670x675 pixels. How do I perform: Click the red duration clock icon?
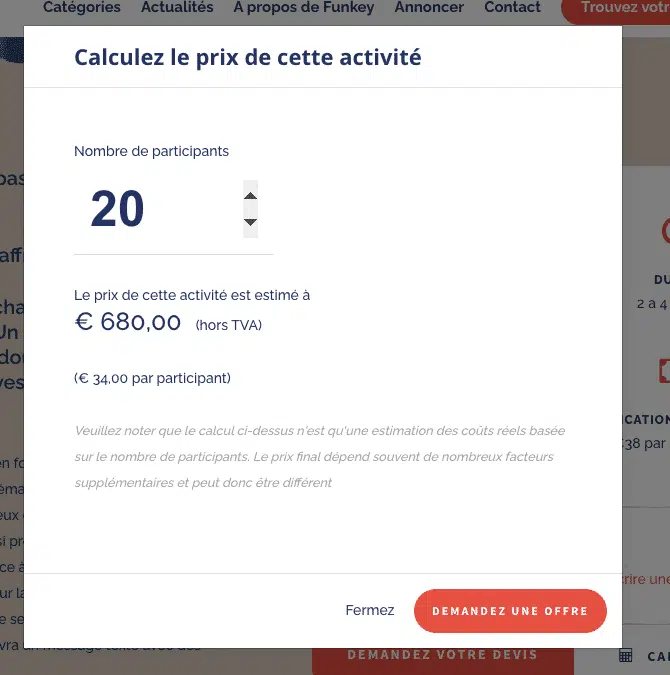664,231
